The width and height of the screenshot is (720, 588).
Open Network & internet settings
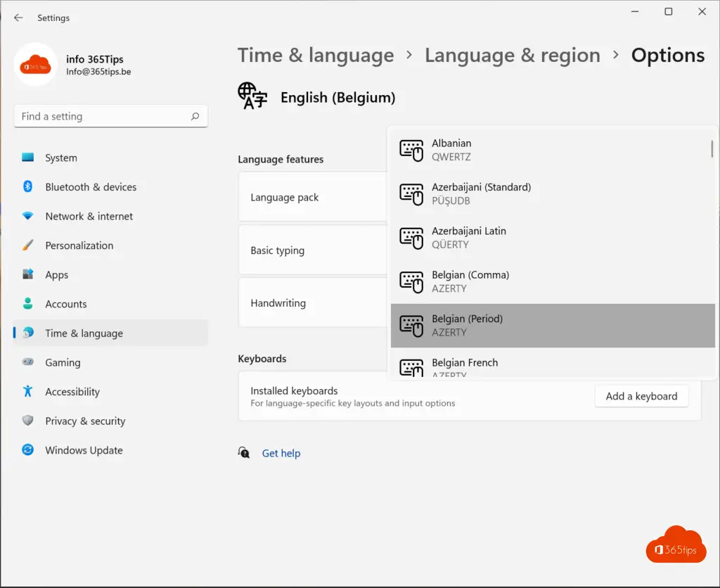pyautogui.click(x=89, y=217)
